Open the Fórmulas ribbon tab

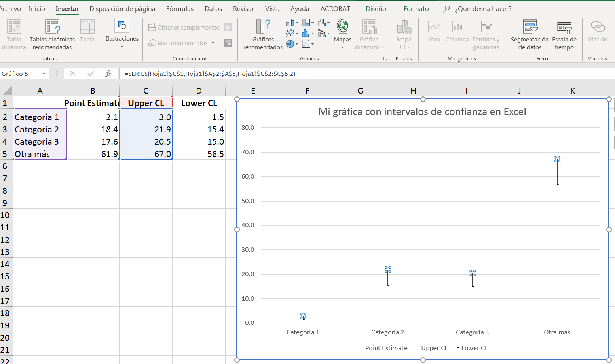point(180,8)
